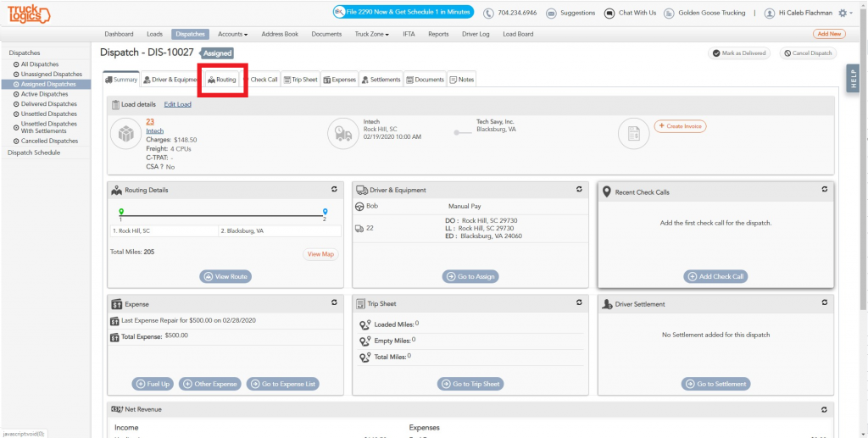Open the Check Call tab
Image resolution: width=868 pixels, height=438 pixels.
coord(262,80)
